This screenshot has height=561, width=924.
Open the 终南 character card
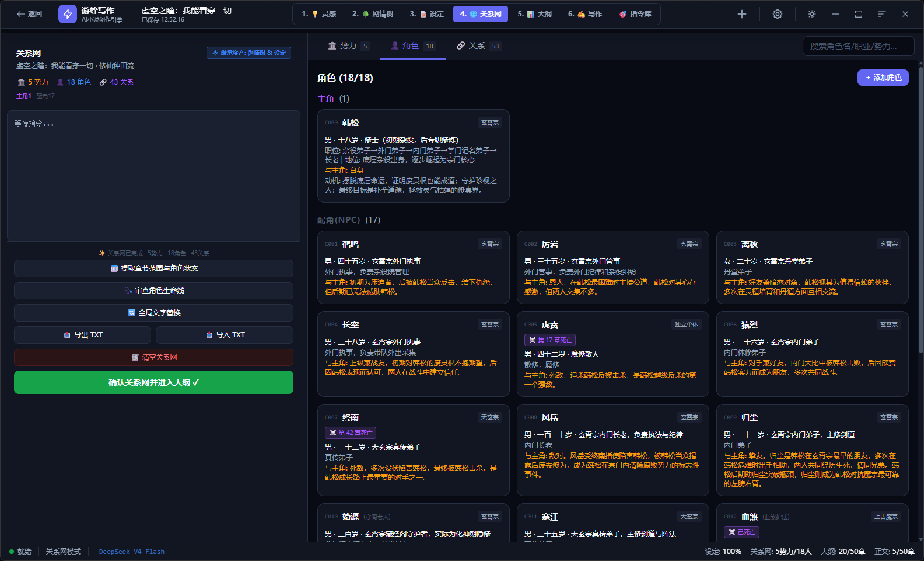(413, 450)
